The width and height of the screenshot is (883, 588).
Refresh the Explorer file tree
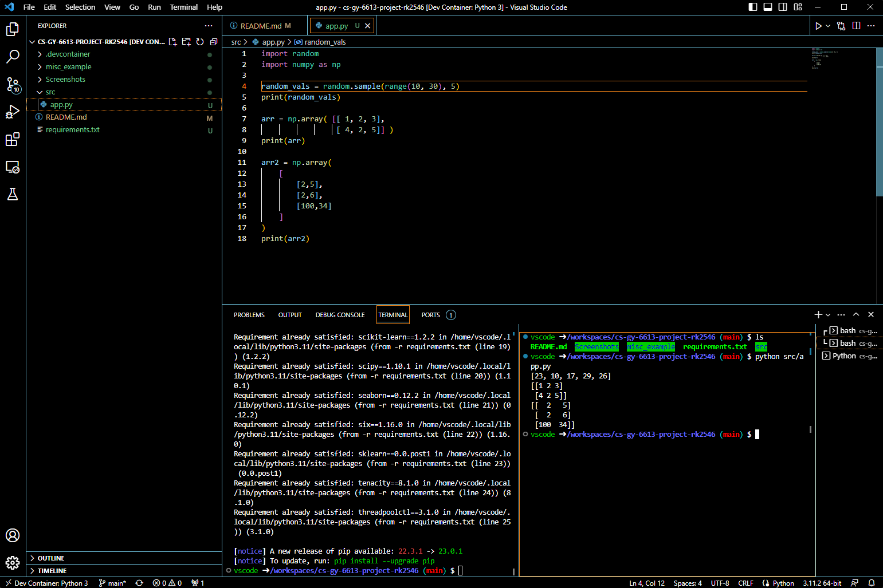(x=200, y=42)
